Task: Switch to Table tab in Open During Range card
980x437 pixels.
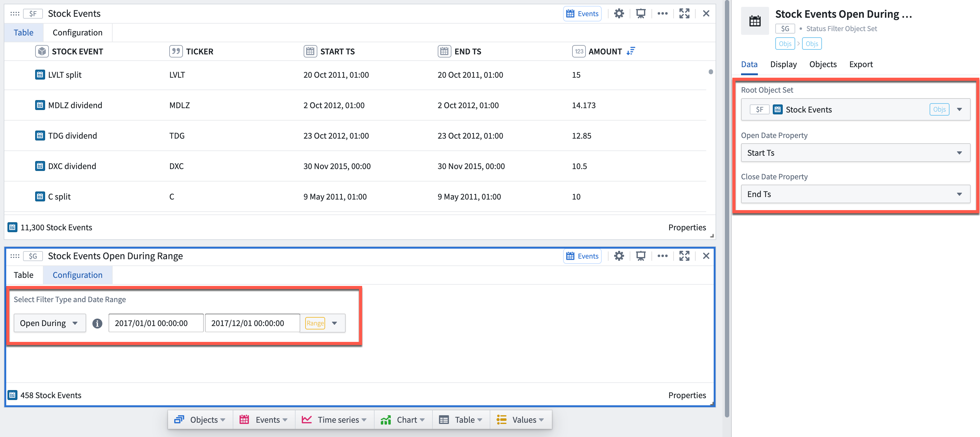Action: point(24,275)
